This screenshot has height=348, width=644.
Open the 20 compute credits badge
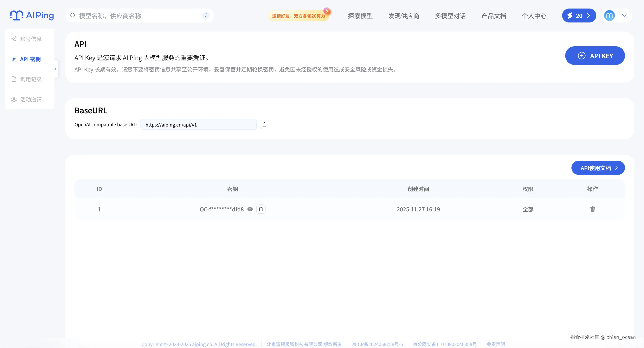579,16
